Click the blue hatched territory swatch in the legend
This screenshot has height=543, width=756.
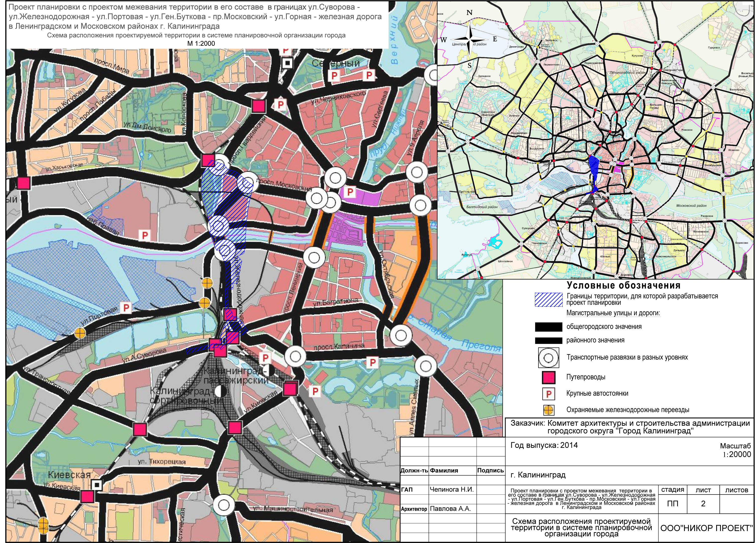click(548, 300)
